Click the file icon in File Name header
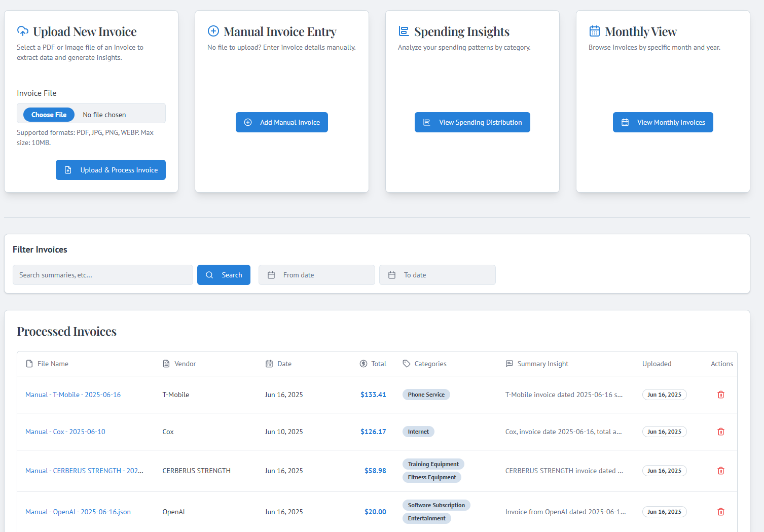Screen dimensions: 764x532 (x=29, y=364)
